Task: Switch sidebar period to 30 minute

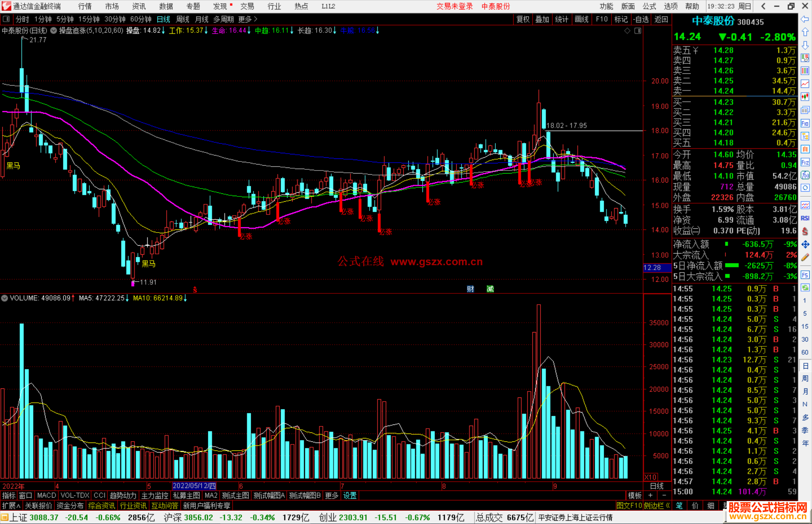Action: [x=805, y=339]
